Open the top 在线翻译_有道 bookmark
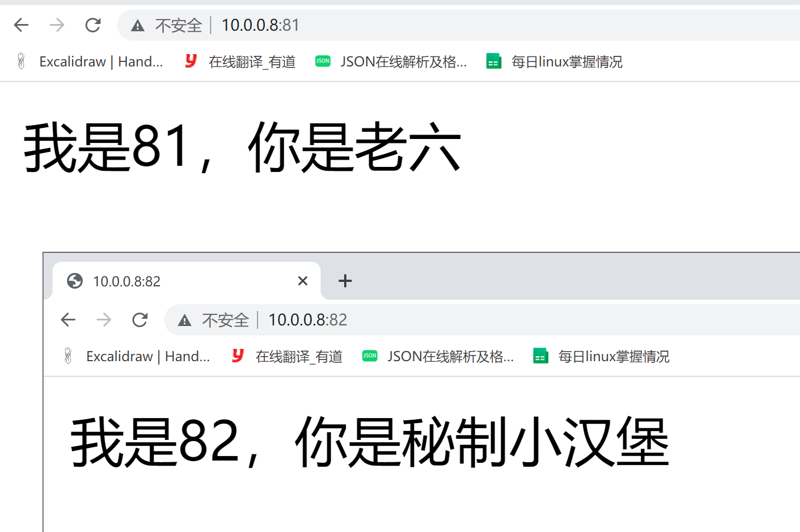Viewport: 800px width, 532px height. (x=241, y=61)
